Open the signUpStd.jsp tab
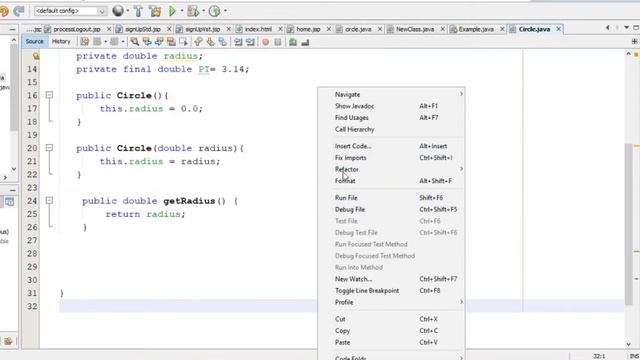 [x=143, y=29]
